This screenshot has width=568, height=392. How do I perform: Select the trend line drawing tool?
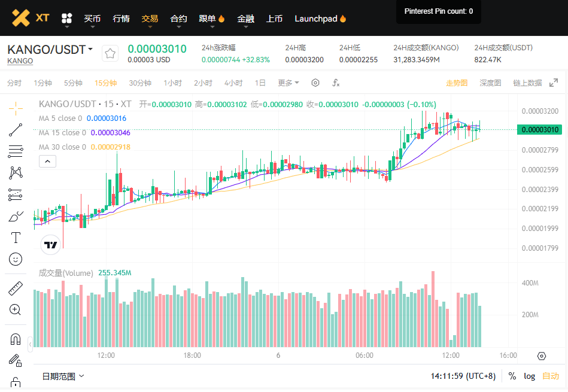[x=16, y=130]
